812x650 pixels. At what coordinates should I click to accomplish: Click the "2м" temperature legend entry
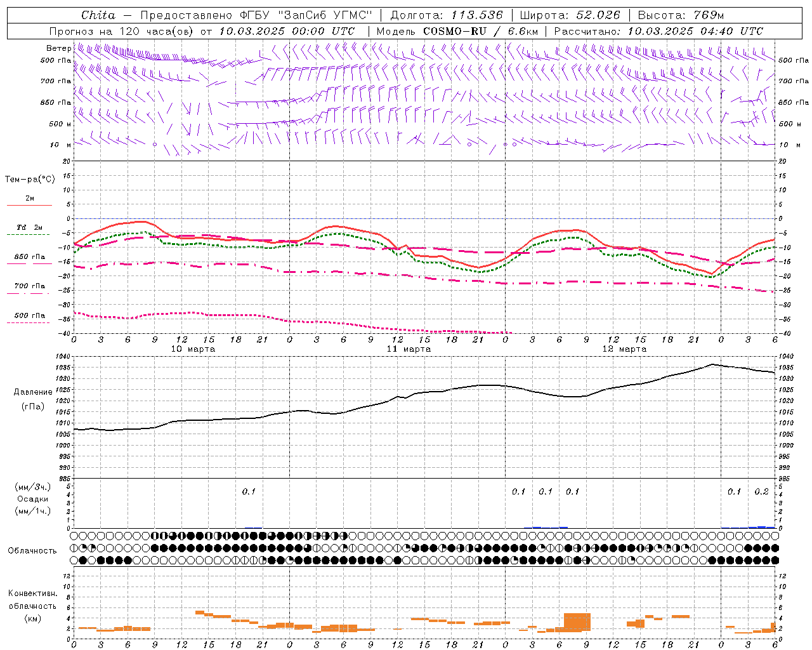[30, 199]
